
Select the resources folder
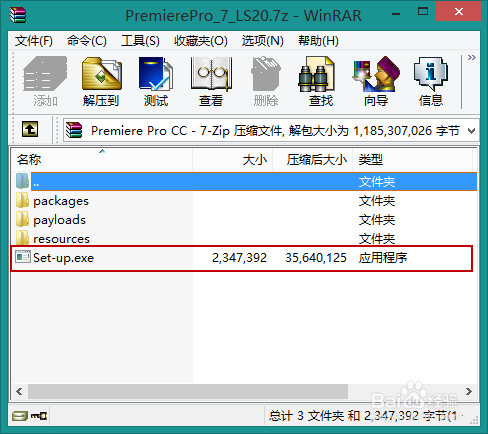(x=61, y=239)
